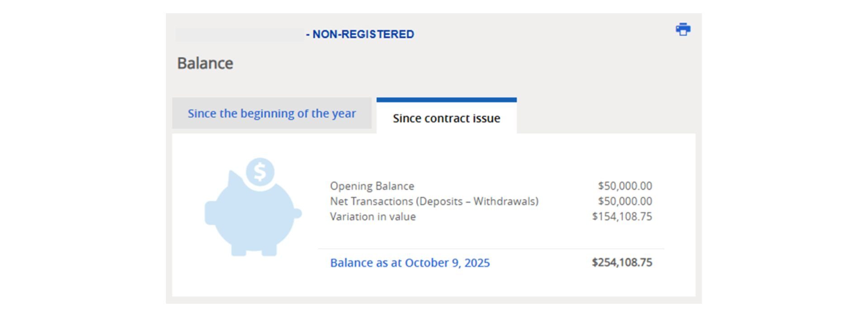
Task: Click the redacted account name box
Action: tap(240, 34)
